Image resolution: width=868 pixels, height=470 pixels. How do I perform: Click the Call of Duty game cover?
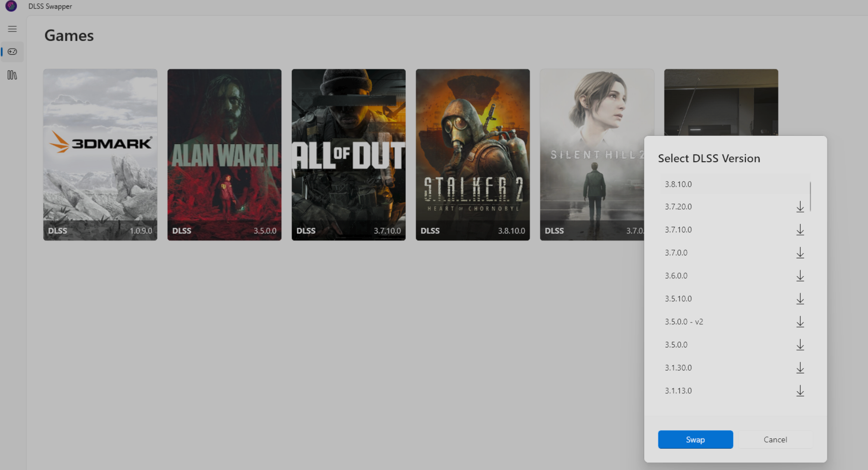click(x=349, y=155)
